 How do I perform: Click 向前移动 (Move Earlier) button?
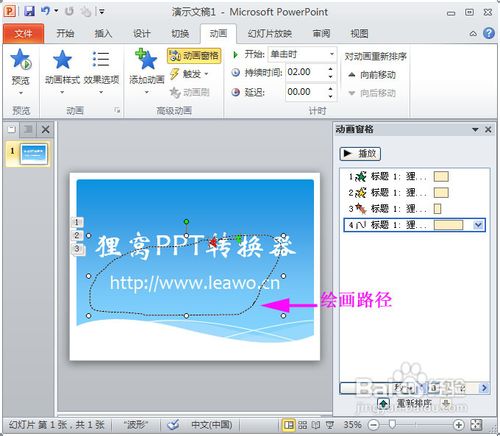pos(372,75)
